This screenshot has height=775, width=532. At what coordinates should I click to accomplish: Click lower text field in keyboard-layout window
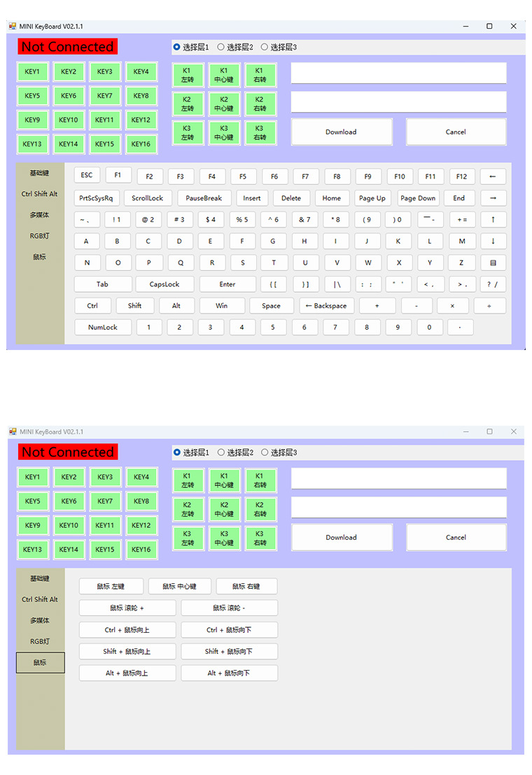click(x=398, y=102)
